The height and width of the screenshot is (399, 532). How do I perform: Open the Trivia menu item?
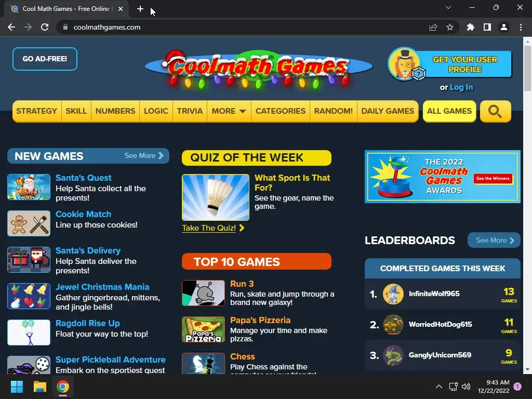(190, 111)
